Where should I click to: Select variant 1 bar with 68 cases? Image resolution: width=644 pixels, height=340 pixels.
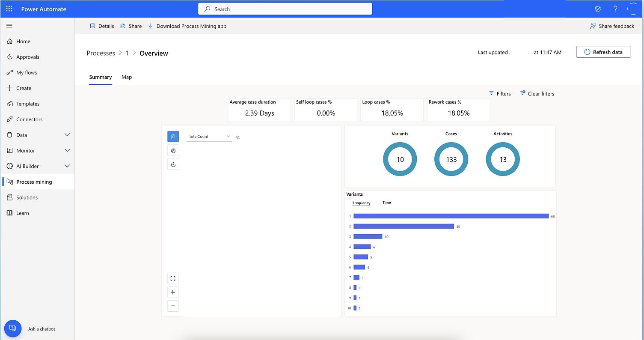tap(451, 216)
